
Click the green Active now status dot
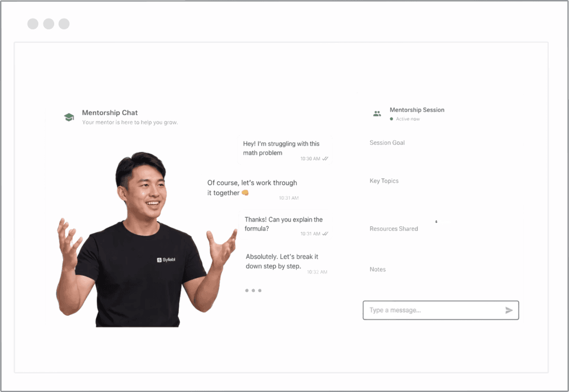tap(391, 118)
